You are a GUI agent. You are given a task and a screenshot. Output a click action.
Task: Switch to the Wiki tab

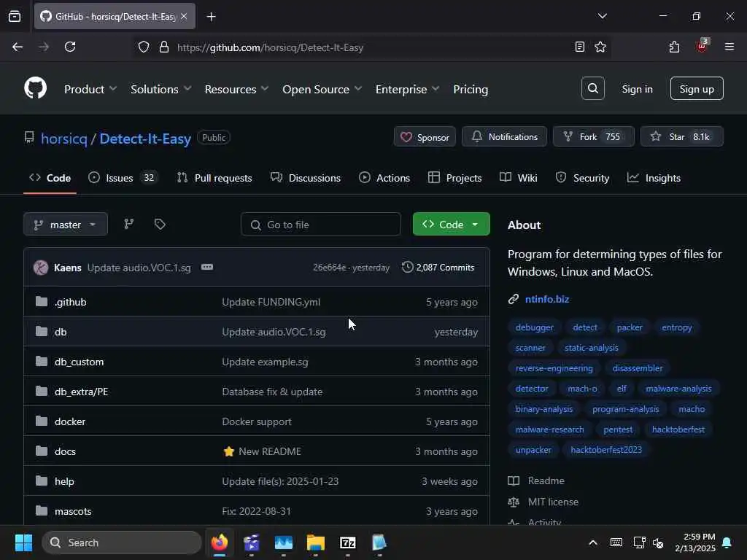(x=519, y=178)
